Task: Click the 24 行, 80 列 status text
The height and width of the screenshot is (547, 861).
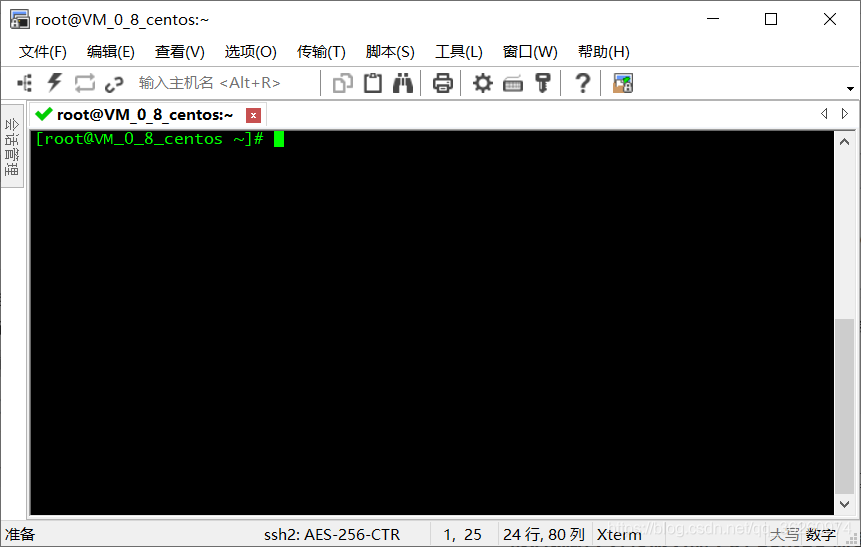Action: 544,534
